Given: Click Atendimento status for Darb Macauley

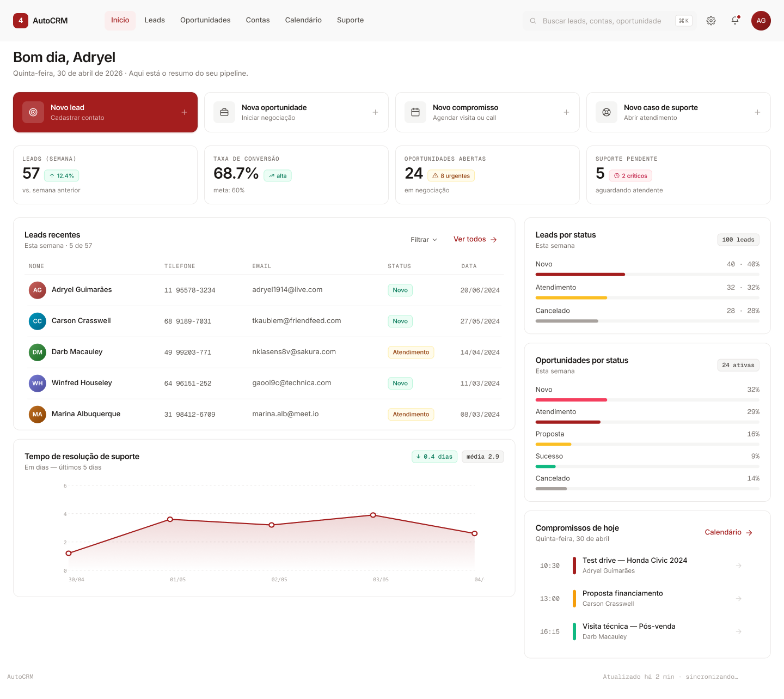Looking at the screenshot, I should tap(411, 352).
